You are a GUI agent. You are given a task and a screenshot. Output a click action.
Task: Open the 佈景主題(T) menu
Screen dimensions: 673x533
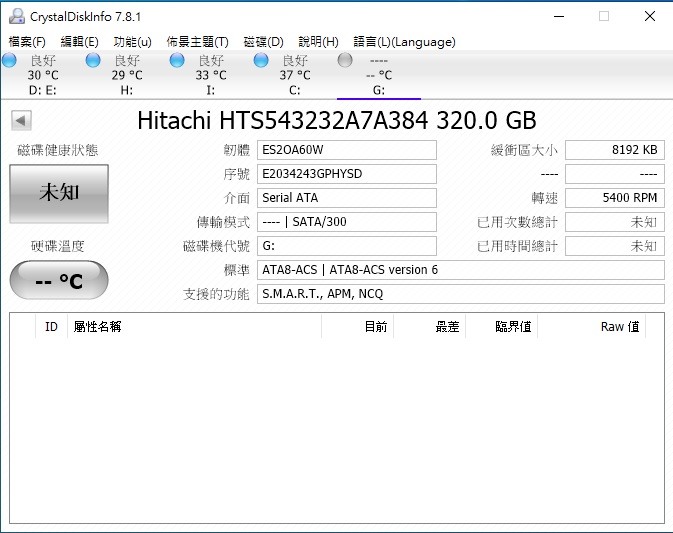pyautogui.click(x=197, y=42)
